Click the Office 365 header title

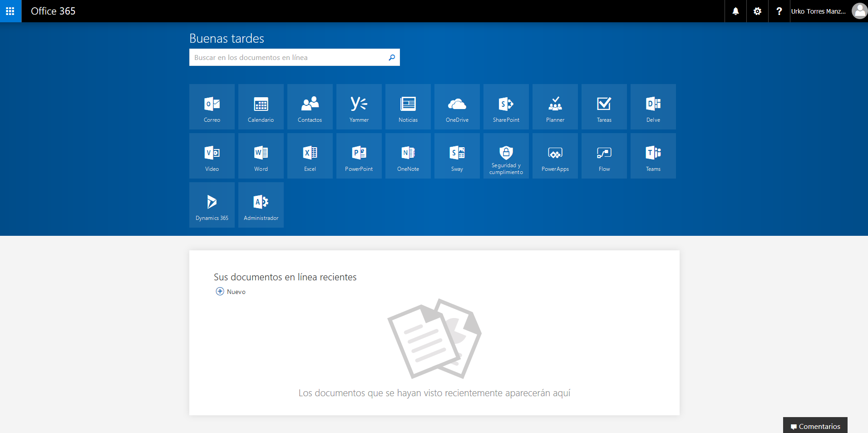pyautogui.click(x=53, y=11)
